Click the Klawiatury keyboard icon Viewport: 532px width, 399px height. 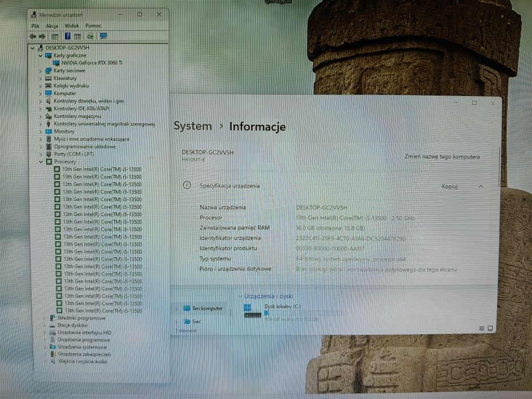(48, 79)
